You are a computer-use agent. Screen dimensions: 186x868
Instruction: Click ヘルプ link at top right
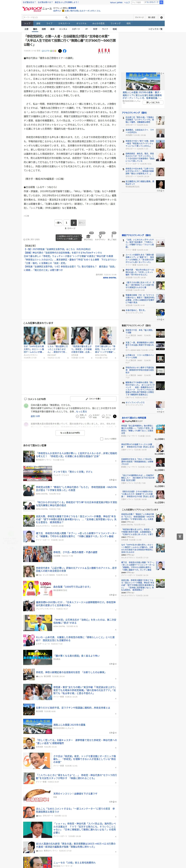[127, 2]
